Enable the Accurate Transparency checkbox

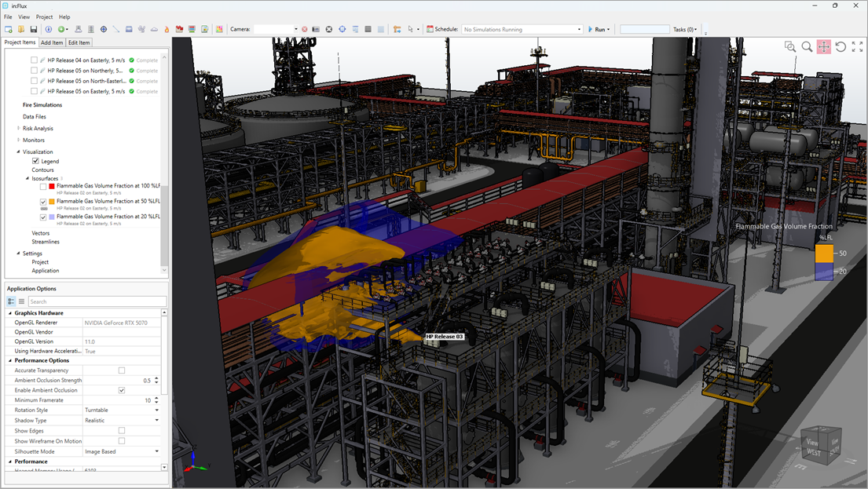pyautogui.click(x=122, y=370)
